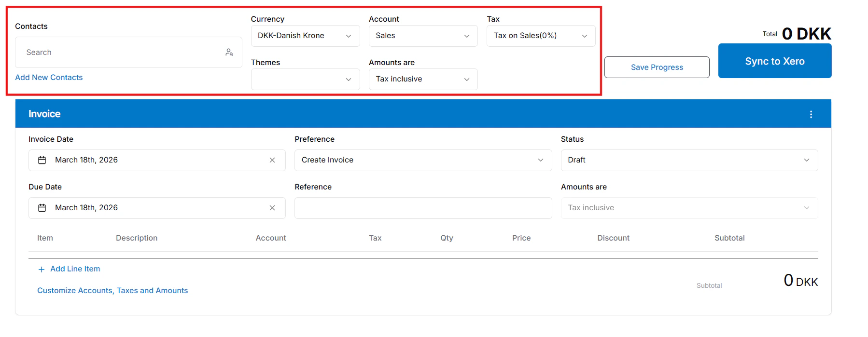Open the Invoice three-dot options menu
868x337 pixels.
(x=811, y=114)
